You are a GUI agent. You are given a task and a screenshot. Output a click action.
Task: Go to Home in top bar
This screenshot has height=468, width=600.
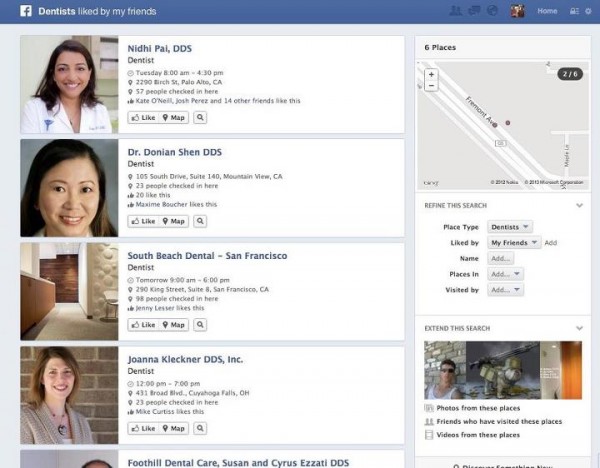[x=547, y=11]
